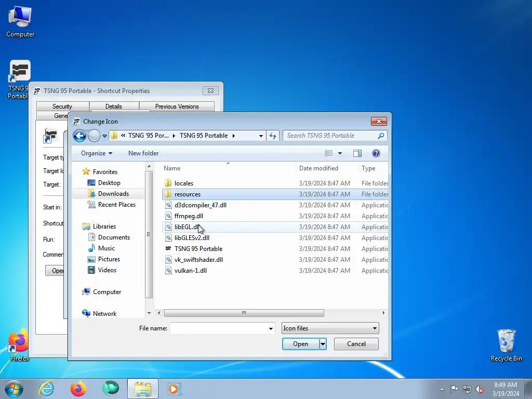
Task: Launch Firefox from taskbar
Action: (78, 389)
